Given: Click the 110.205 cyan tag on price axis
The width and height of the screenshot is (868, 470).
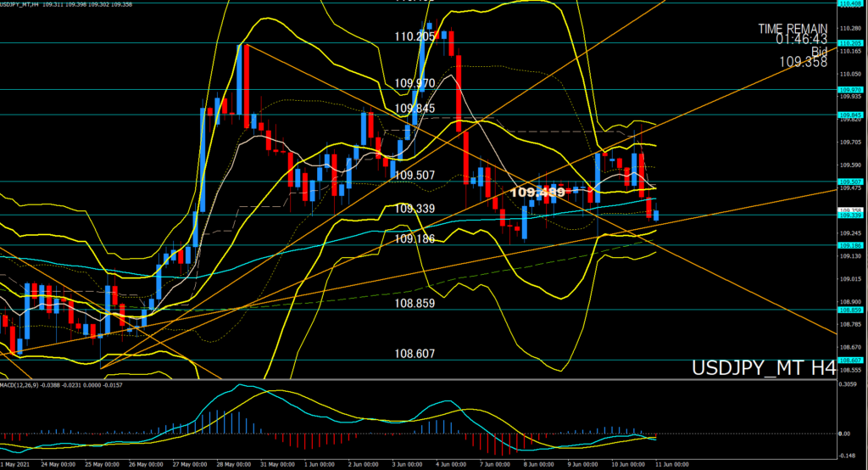Looking at the screenshot, I should (x=850, y=42).
